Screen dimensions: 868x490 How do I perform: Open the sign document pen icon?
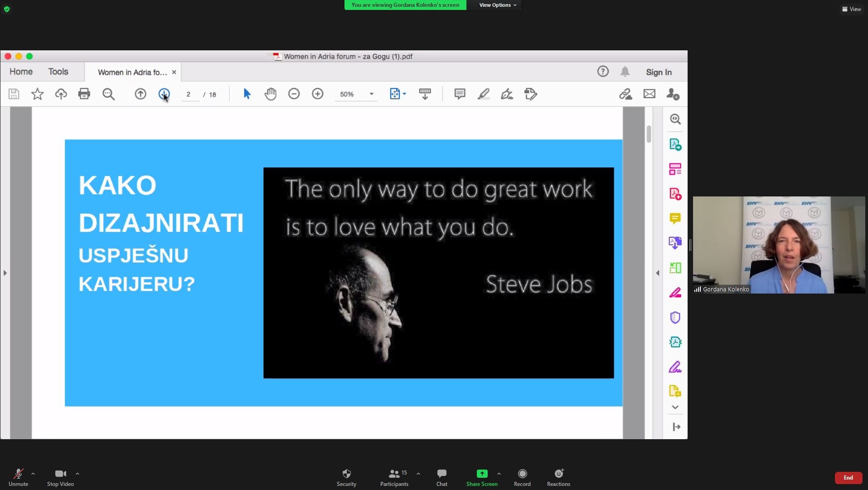coord(507,94)
